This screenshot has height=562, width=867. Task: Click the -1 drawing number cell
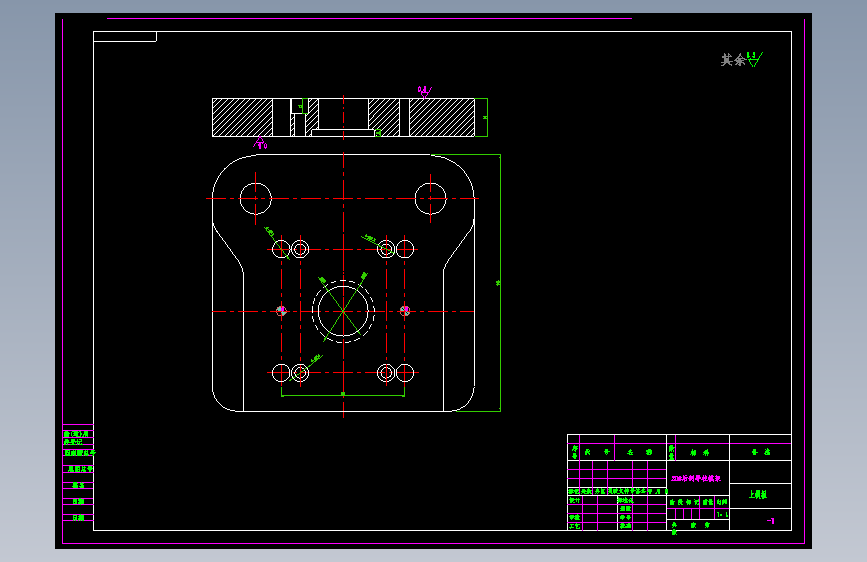coord(771,521)
